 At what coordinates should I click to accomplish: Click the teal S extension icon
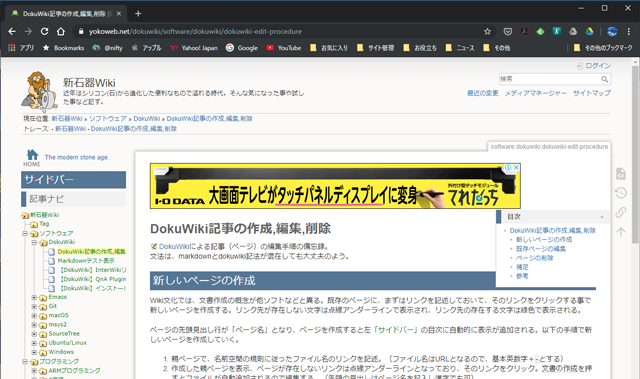(557, 31)
